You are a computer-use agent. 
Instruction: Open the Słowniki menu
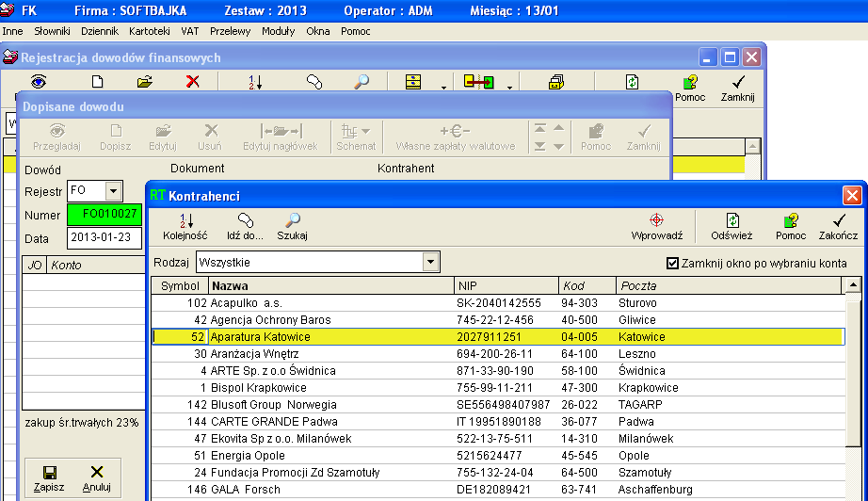pyautogui.click(x=52, y=32)
